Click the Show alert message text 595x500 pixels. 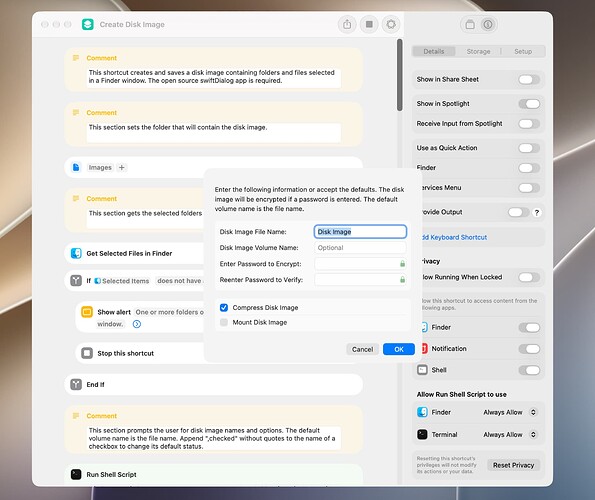pyautogui.click(x=169, y=312)
